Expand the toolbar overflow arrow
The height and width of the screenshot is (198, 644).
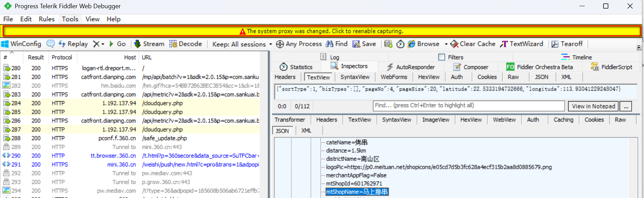(x=639, y=47)
